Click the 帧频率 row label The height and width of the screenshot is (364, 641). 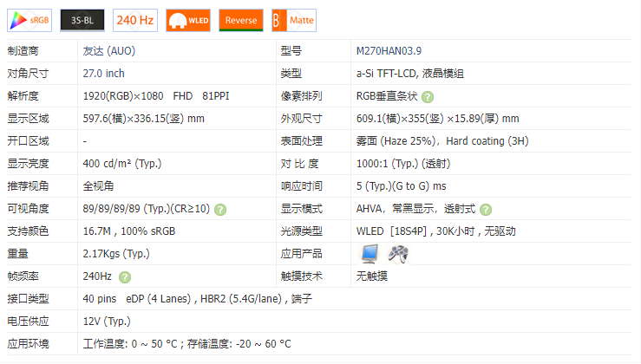pos(23,276)
